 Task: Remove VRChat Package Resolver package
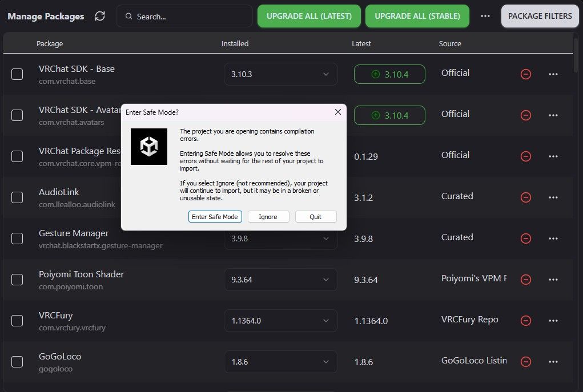[526, 156]
